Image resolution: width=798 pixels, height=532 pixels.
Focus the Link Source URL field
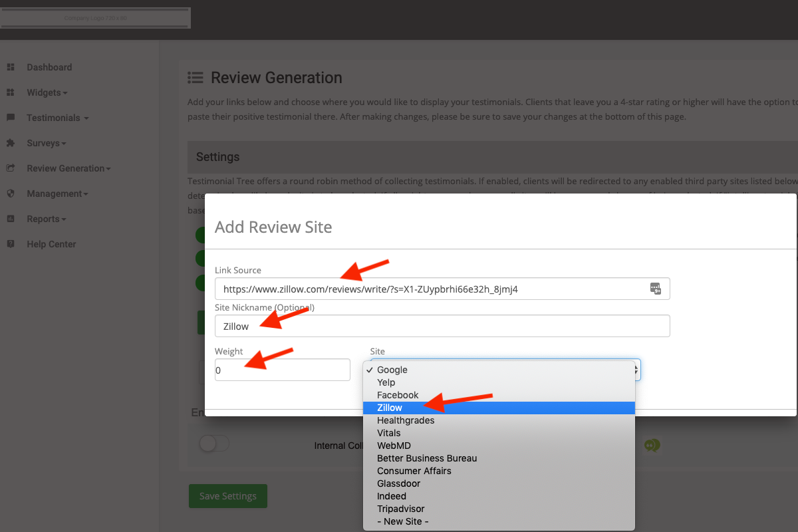click(x=442, y=289)
